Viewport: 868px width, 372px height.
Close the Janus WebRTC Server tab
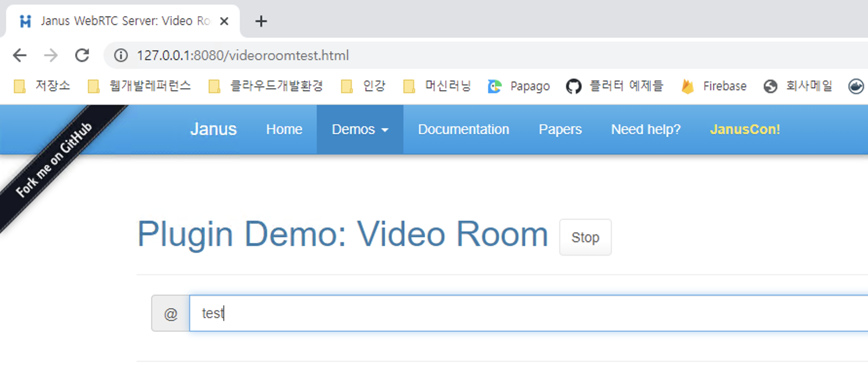click(224, 21)
